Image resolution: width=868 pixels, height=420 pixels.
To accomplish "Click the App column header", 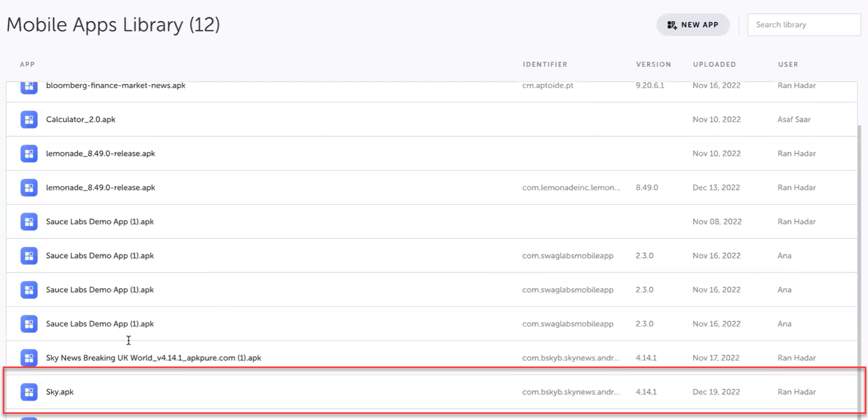I will coord(27,65).
